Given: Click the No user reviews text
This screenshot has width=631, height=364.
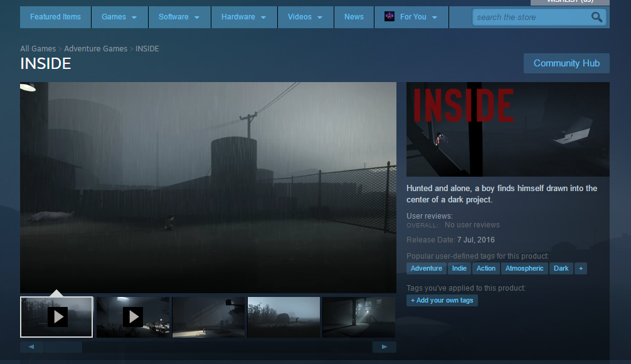Looking at the screenshot, I should click(x=472, y=225).
